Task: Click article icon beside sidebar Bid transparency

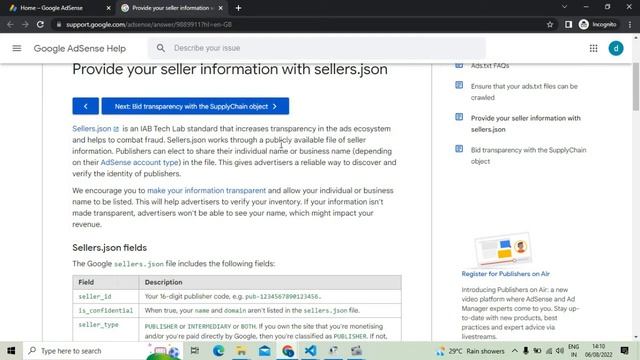Action: [x=459, y=149]
